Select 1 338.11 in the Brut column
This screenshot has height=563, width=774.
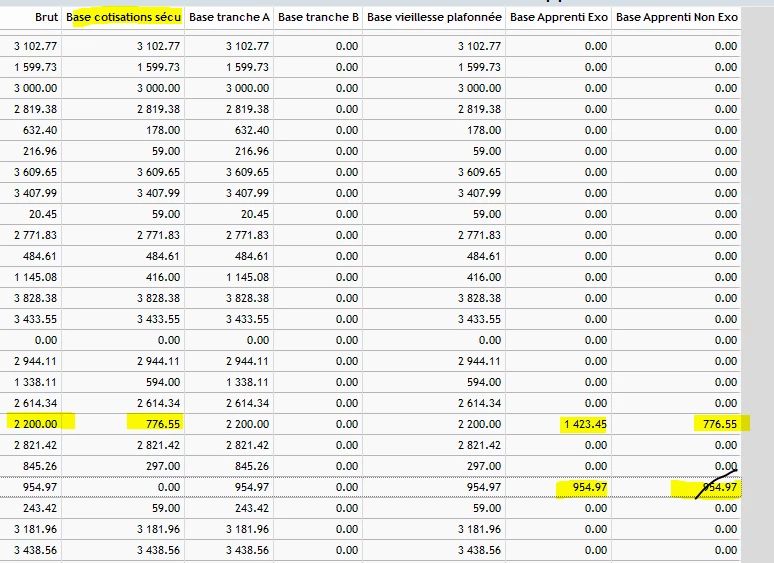36,382
